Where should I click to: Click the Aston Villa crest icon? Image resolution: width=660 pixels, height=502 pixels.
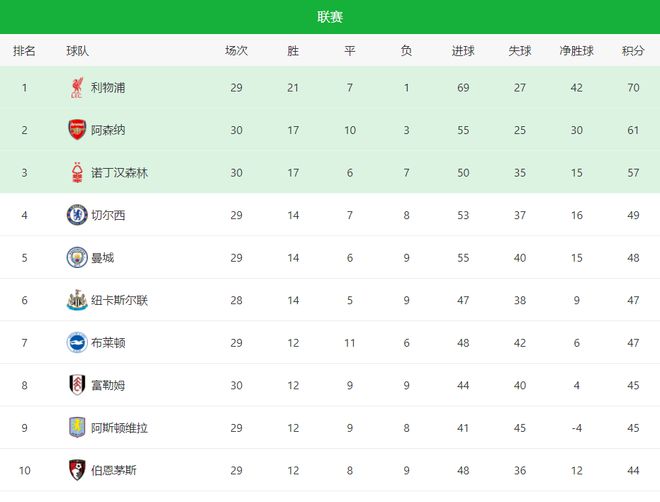tap(77, 428)
